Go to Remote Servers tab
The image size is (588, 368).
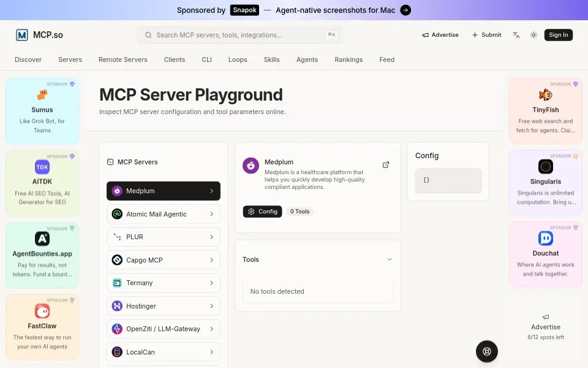point(123,59)
